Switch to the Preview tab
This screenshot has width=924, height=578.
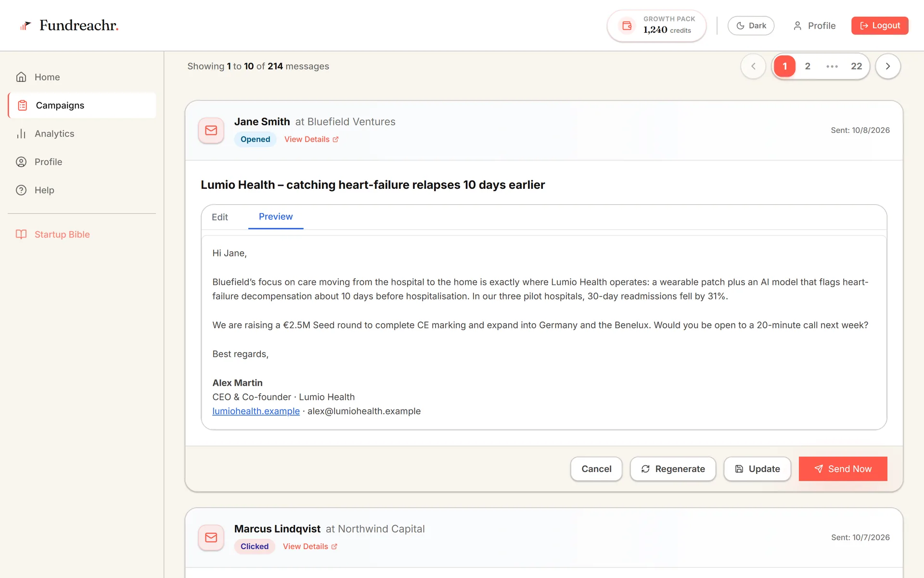(276, 217)
